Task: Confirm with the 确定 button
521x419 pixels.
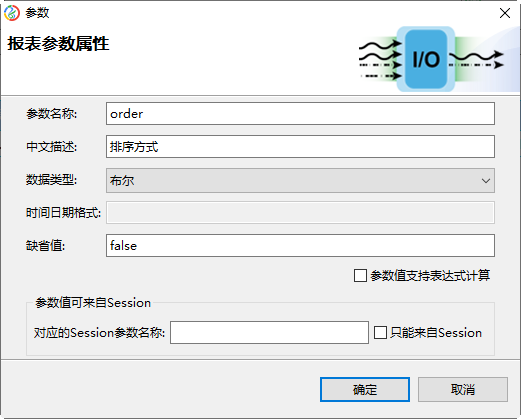Action: click(x=365, y=389)
